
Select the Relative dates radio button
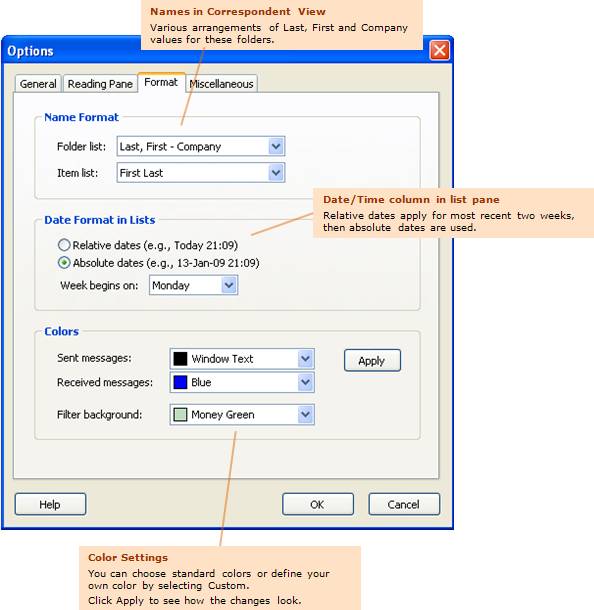[x=64, y=245]
